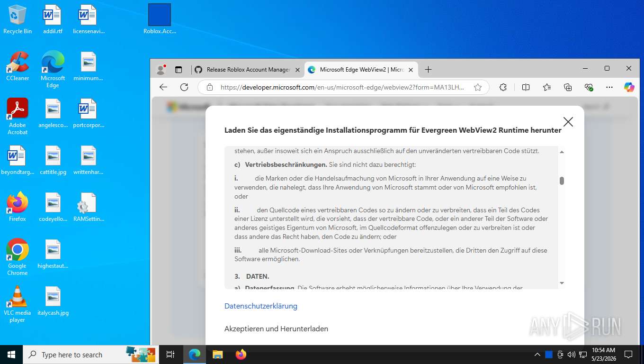
Task: Open network status tray icon
Action: click(x=582, y=355)
